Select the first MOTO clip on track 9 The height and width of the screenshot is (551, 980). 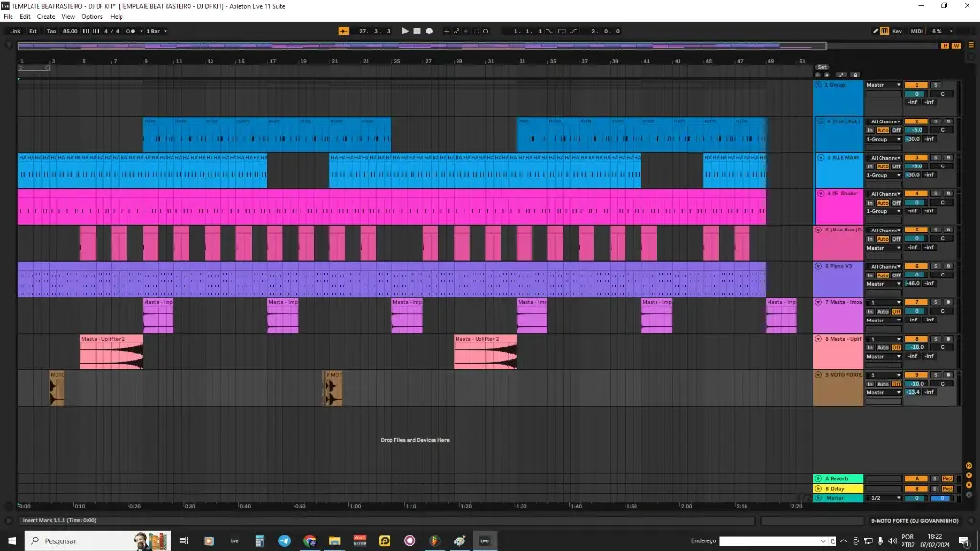pos(56,388)
